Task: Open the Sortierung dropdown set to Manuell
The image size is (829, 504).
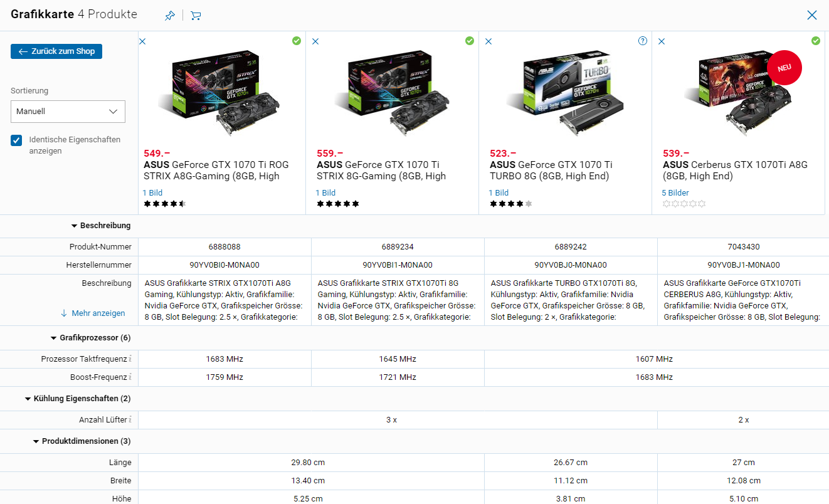Action: point(68,112)
